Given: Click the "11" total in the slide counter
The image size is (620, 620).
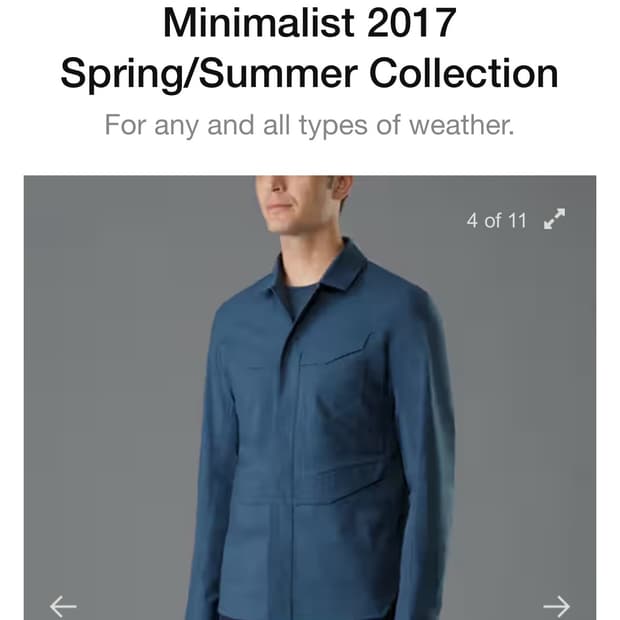Looking at the screenshot, I should point(517,220).
